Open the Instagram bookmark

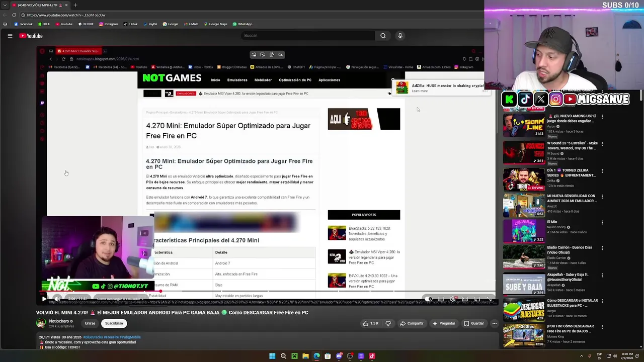click(x=108, y=24)
